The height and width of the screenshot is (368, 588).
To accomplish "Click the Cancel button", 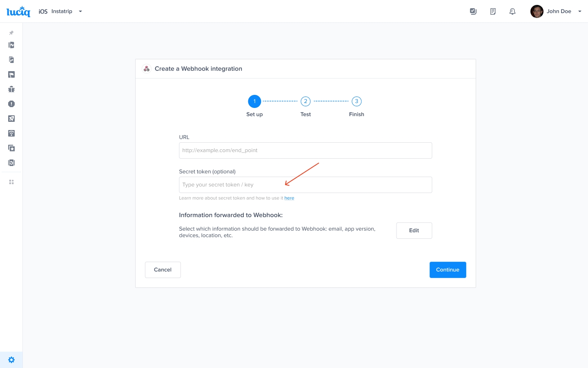I will coord(163,270).
